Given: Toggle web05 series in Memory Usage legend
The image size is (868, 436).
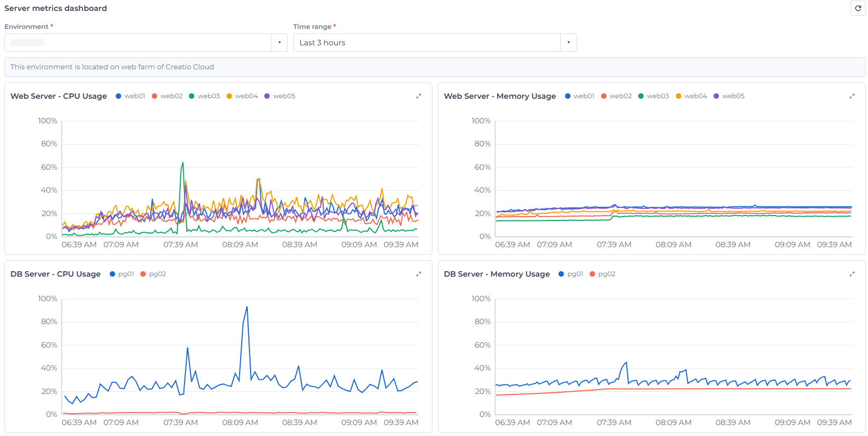Looking at the screenshot, I should (729, 96).
